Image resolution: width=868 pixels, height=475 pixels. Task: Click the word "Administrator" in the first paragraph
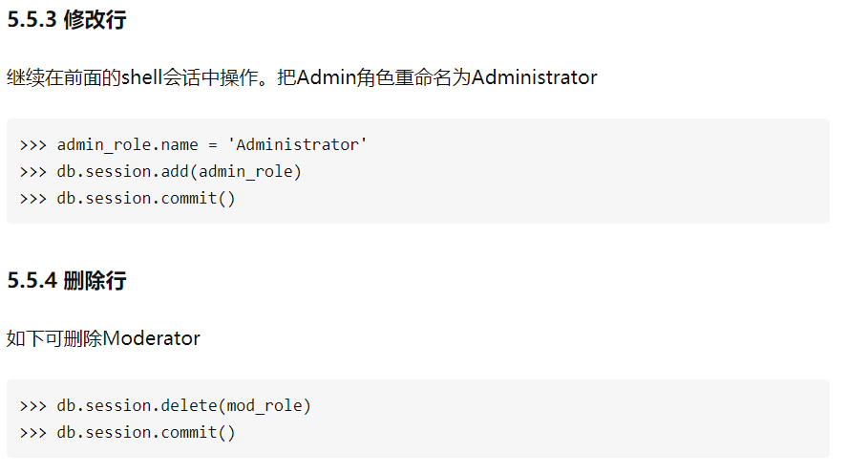[x=534, y=77]
